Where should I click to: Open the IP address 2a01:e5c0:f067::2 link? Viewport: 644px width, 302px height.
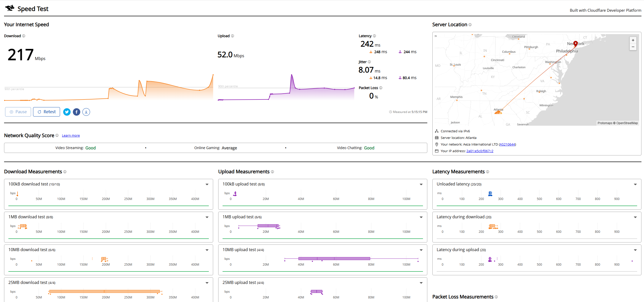click(480, 151)
